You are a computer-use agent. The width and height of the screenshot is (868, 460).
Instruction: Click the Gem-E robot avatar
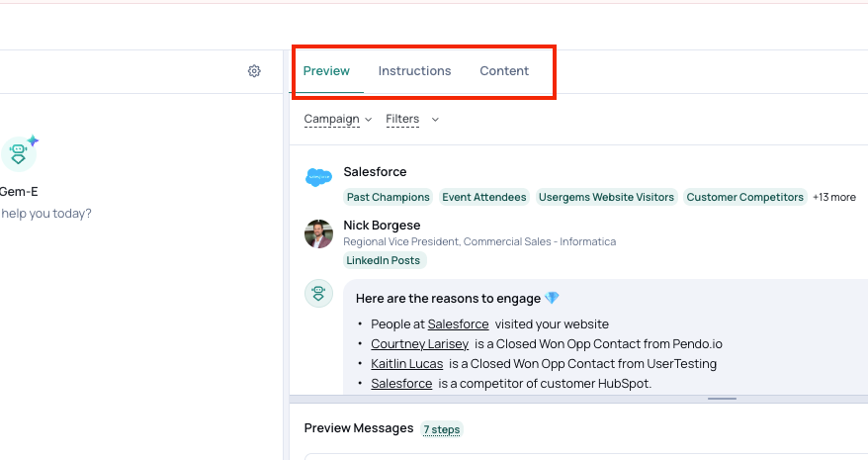click(19, 153)
